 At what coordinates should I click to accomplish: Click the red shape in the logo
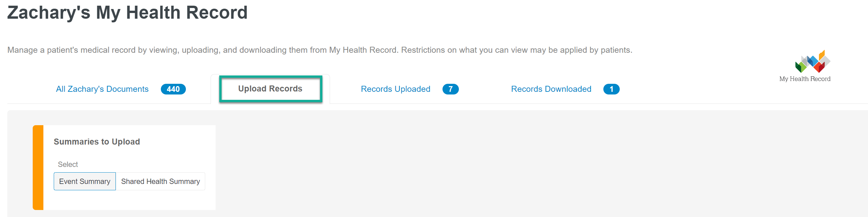click(x=819, y=67)
